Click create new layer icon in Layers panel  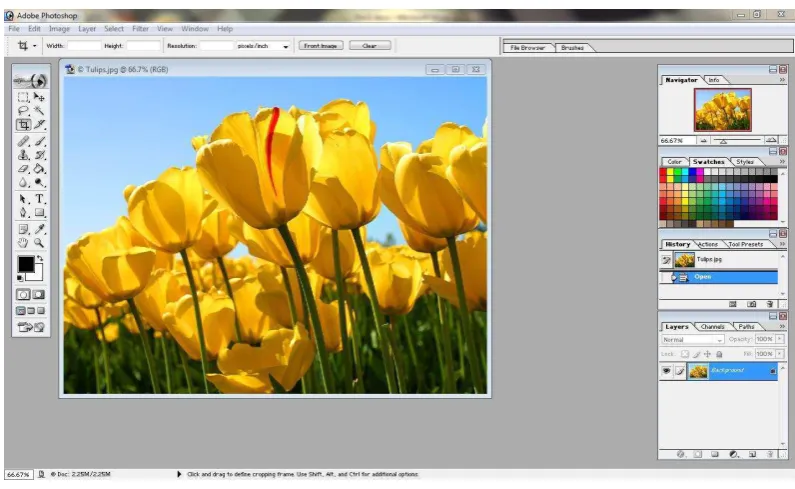(752, 454)
